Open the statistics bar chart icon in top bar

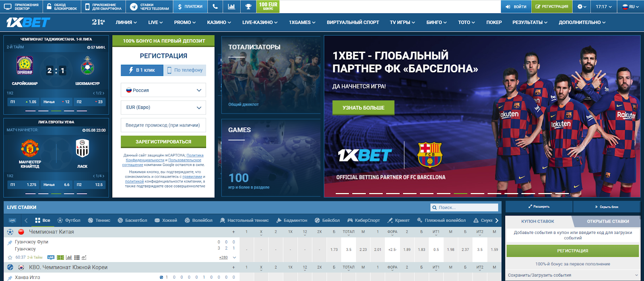click(x=231, y=6)
